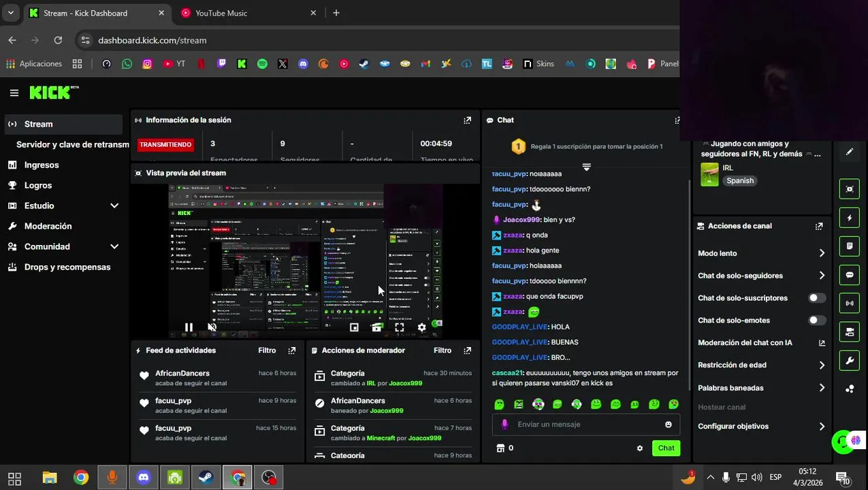The image size is (868, 490).
Task: Open File Explorer from the Windows taskbar
Action: click(x=50, y=478)
